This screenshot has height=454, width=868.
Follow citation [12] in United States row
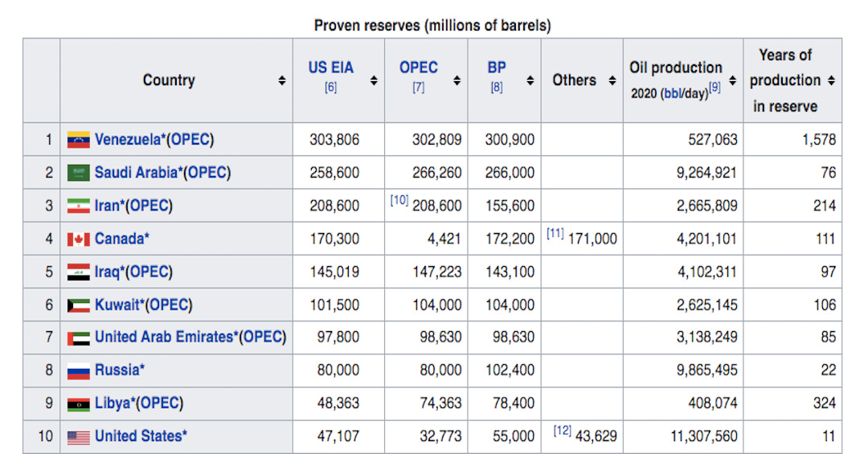(x=562, y=430)
